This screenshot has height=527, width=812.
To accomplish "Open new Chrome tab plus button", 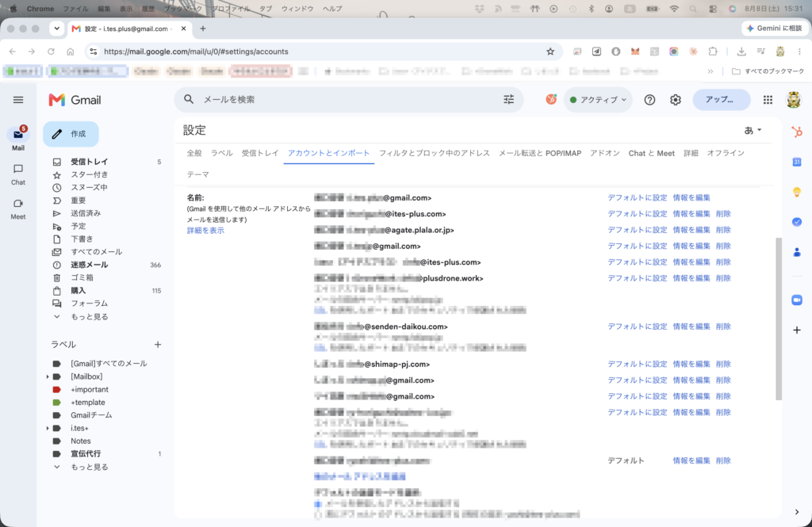I will click(203, 29).
